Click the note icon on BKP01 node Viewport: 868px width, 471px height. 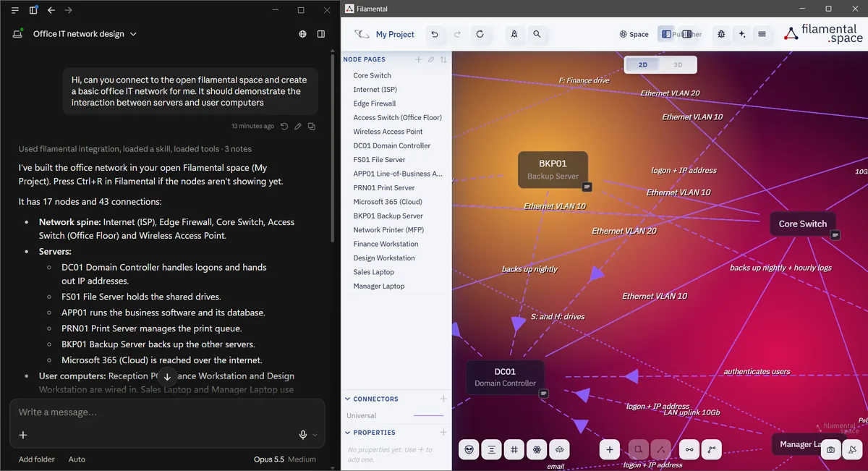click(587, 187)
